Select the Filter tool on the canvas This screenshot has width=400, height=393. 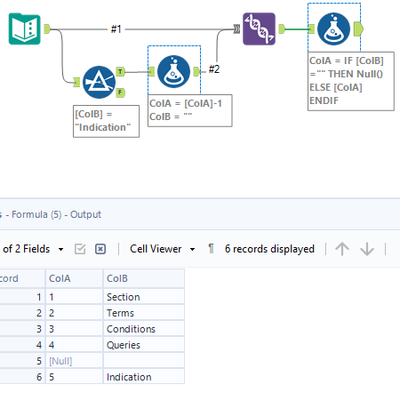(99, 82)
